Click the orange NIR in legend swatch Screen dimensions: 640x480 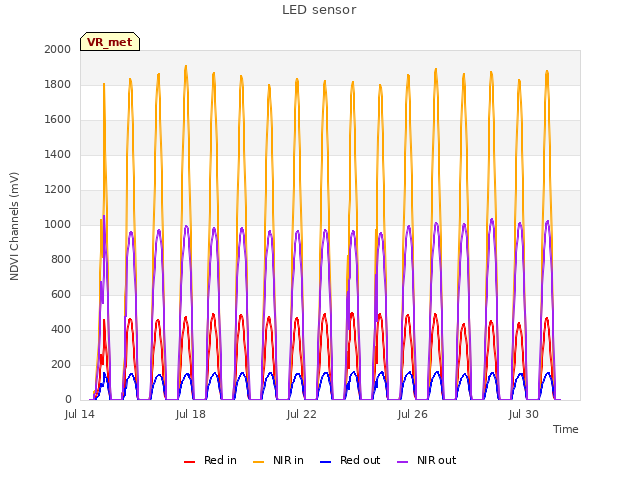click(258, 462)
